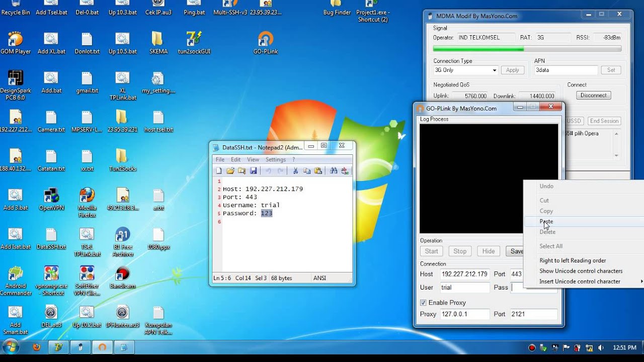Click the Save floppy icon in Notepad2
644x362 pixels.
point(253,171)
